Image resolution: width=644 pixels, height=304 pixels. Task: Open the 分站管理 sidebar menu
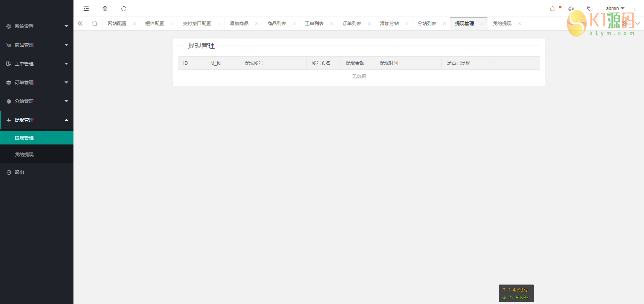click(x=37, y=101)
